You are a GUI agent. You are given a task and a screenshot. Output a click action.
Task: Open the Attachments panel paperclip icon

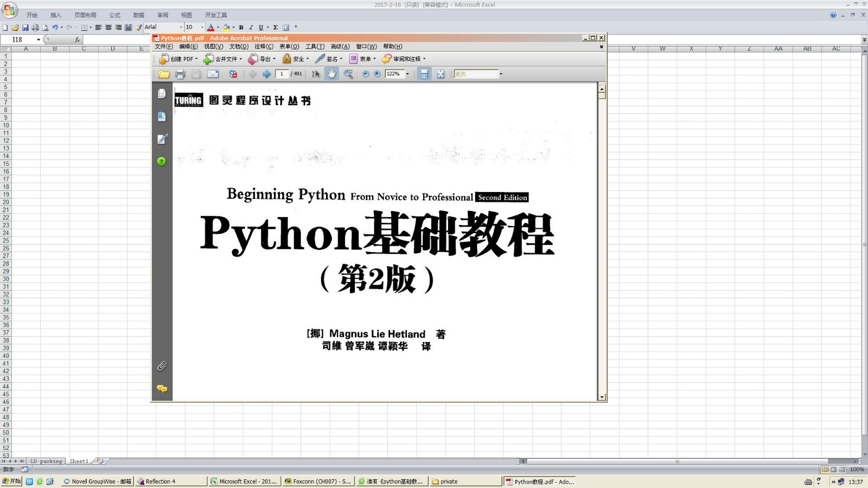coord(162,366)
